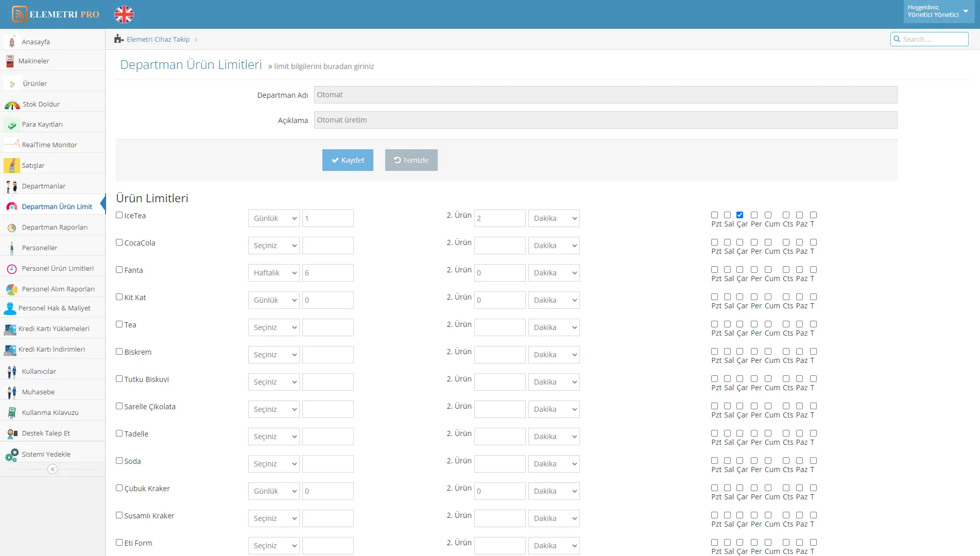Click the Destek Talep Et support icon
Screen dimensions: 980x556
pyautogui.click(x=12, y=433)
